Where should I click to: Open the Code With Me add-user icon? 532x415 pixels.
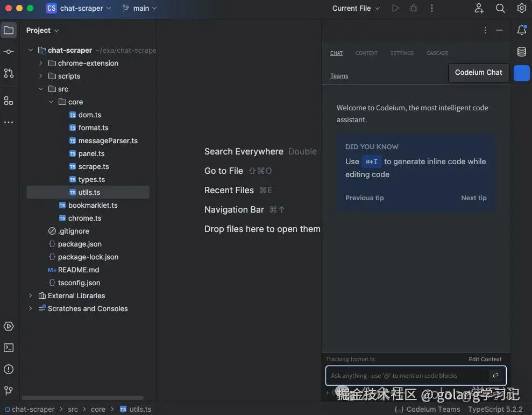(479, 8)
